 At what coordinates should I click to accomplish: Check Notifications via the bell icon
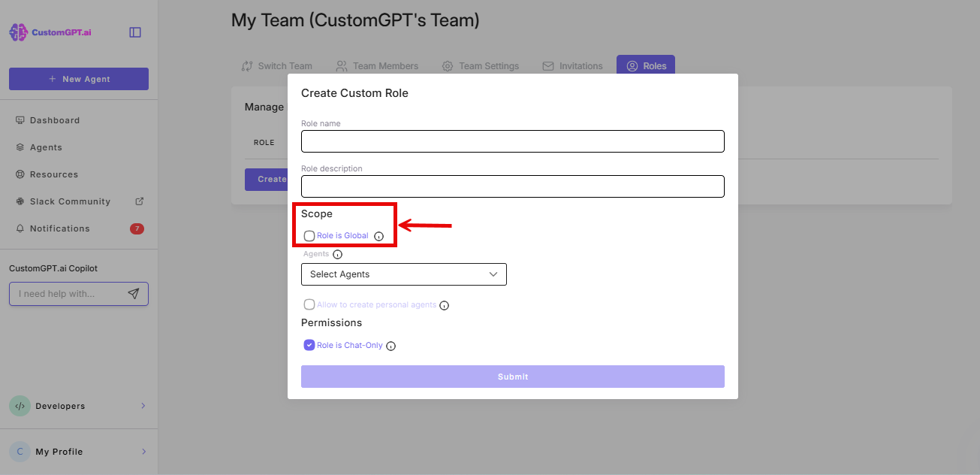click(58, 228)
